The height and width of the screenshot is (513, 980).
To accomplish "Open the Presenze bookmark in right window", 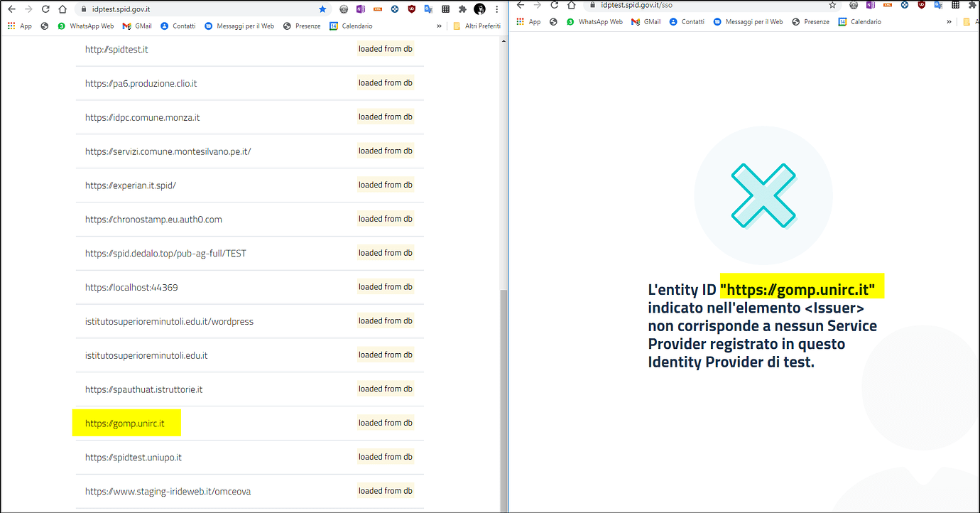I will click(x=810, y=22).
